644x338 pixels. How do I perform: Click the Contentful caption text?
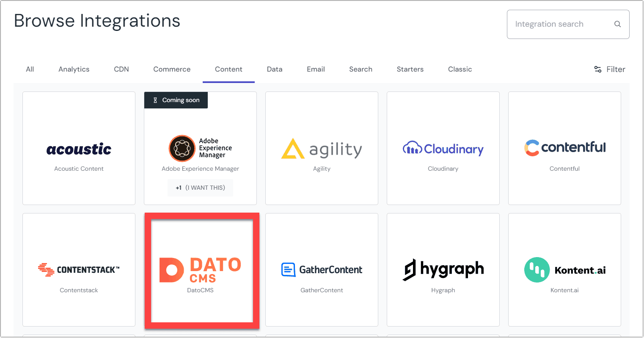564,169
